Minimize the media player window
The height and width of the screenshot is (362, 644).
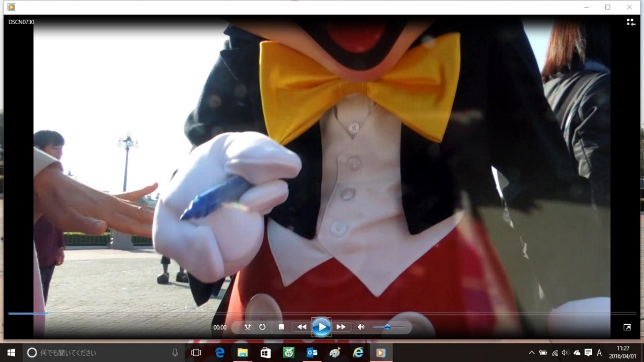click(x=586, y=7)
